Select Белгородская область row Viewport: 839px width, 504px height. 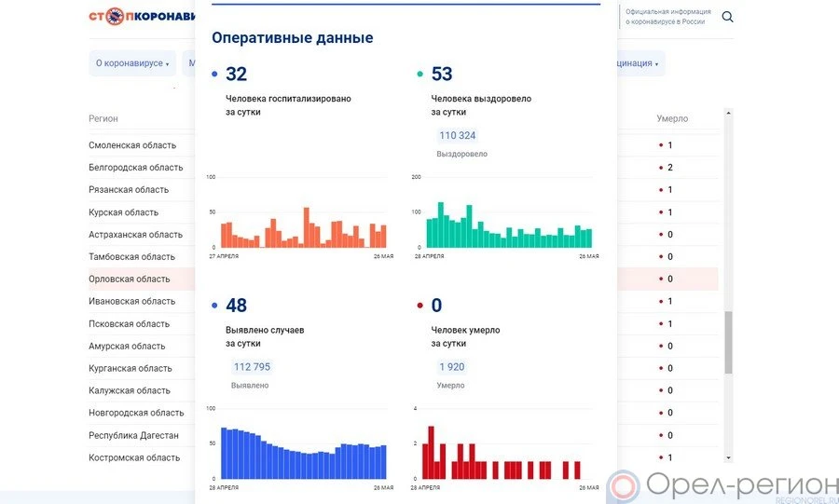(x=136, y=168)
